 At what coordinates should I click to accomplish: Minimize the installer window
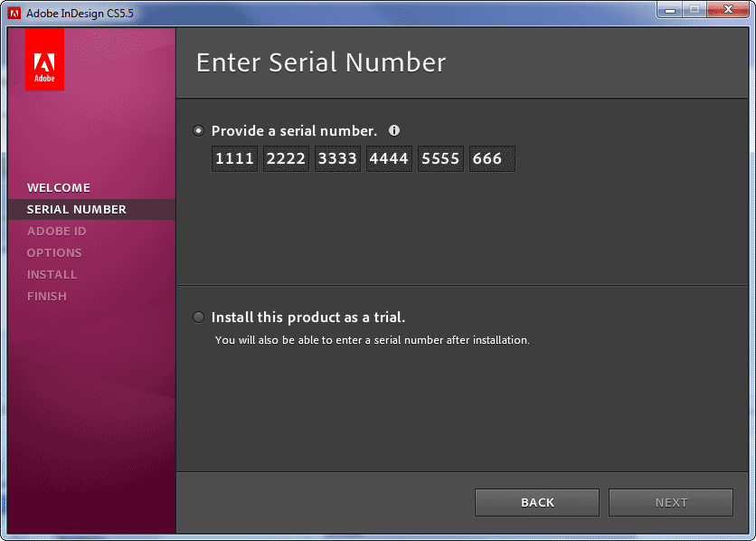(x=670, y=10)
